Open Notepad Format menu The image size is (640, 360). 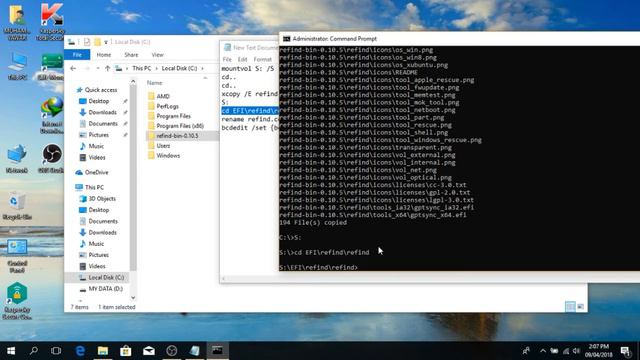pos(262,60)
